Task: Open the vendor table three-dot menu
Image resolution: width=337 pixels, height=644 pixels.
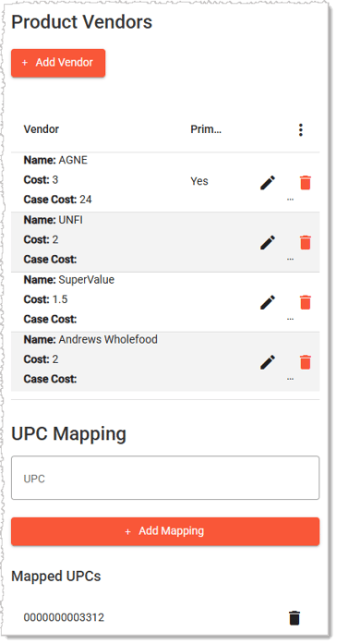Action: [x=301, y=129]
